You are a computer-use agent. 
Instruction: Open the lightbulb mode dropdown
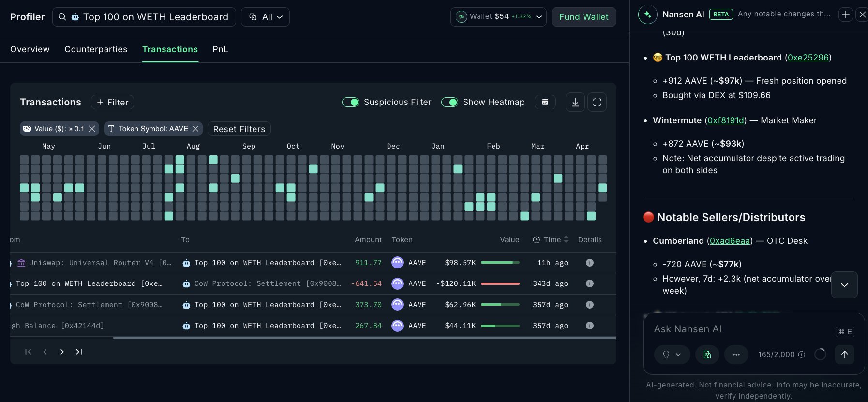(672, 355)
